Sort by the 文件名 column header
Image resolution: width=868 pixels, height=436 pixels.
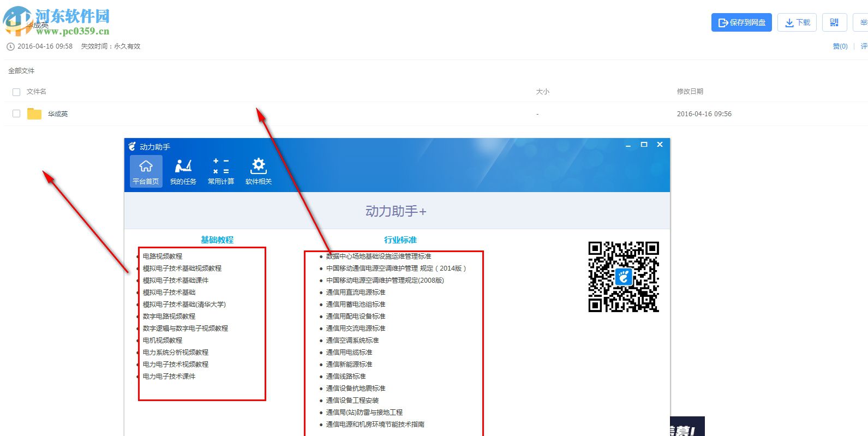tap(37, 92)
